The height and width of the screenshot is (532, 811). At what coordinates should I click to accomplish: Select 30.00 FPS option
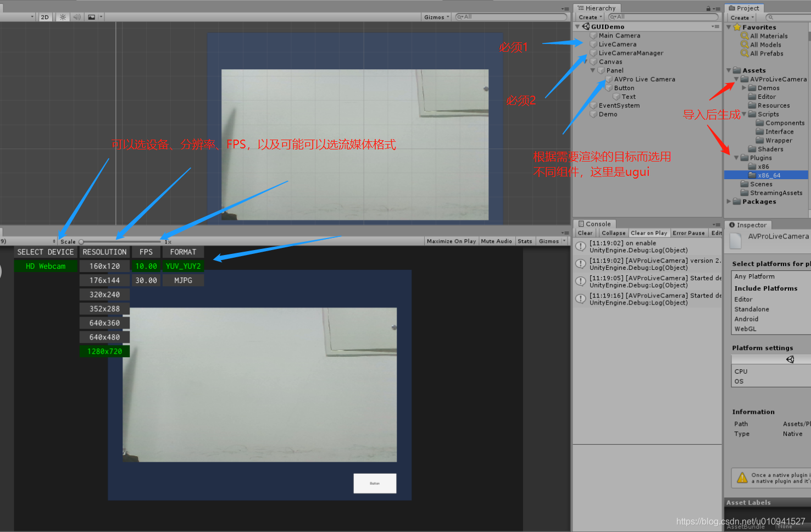coord(146,280)
